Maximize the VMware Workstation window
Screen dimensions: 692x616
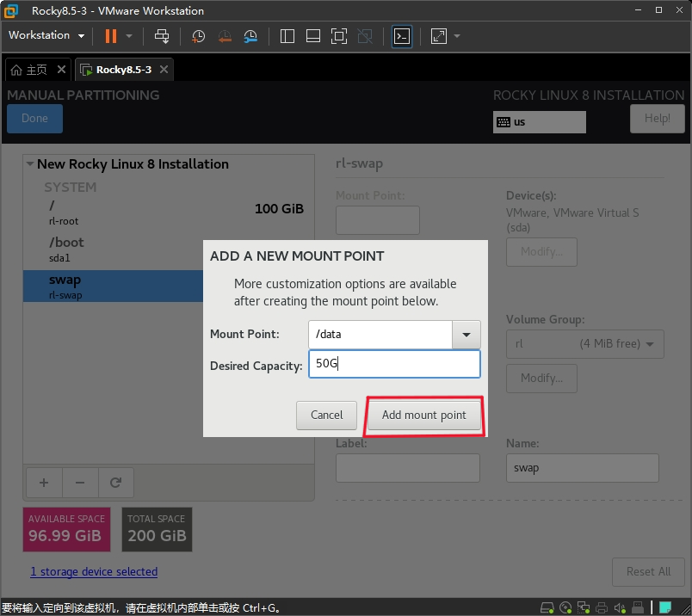point(659,9)
